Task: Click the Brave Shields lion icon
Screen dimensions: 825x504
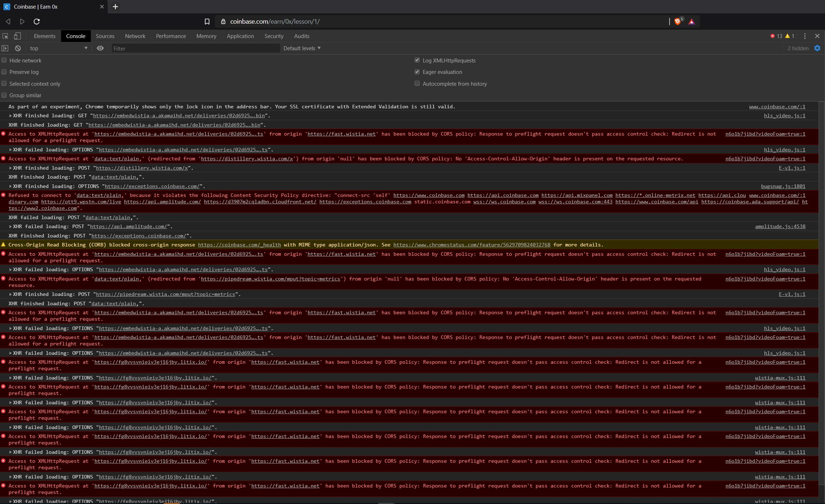Action: pos(677,22)
